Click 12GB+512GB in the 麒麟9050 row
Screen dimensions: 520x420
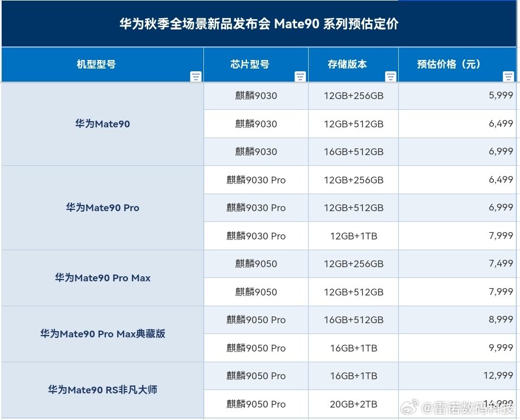click(x=353, y=292)
